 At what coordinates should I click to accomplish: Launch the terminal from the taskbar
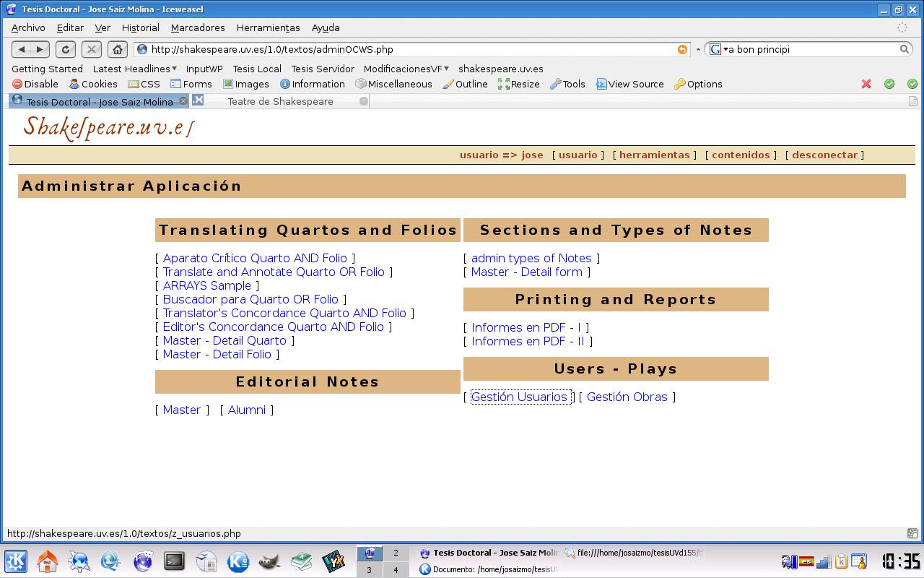point(174,561)
